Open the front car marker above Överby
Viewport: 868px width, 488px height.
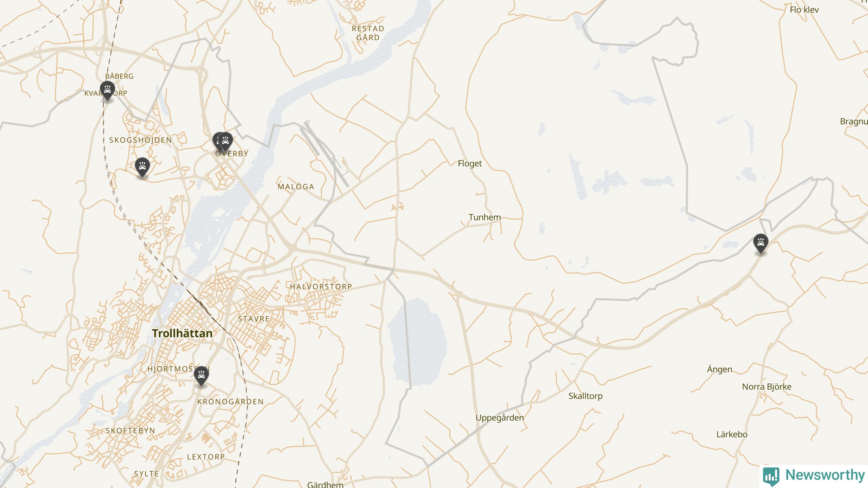tap(225, 141)
